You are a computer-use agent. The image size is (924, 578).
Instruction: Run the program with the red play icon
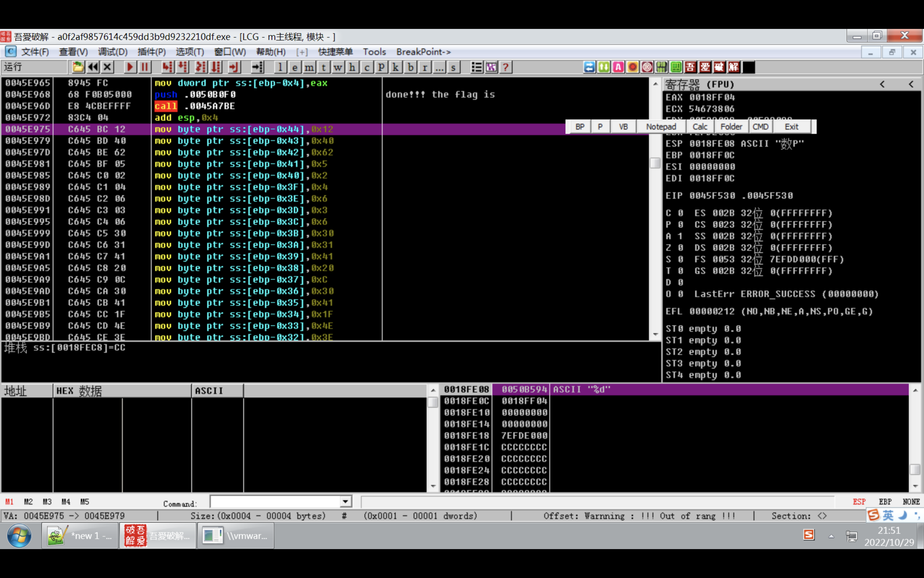[130, 67]
